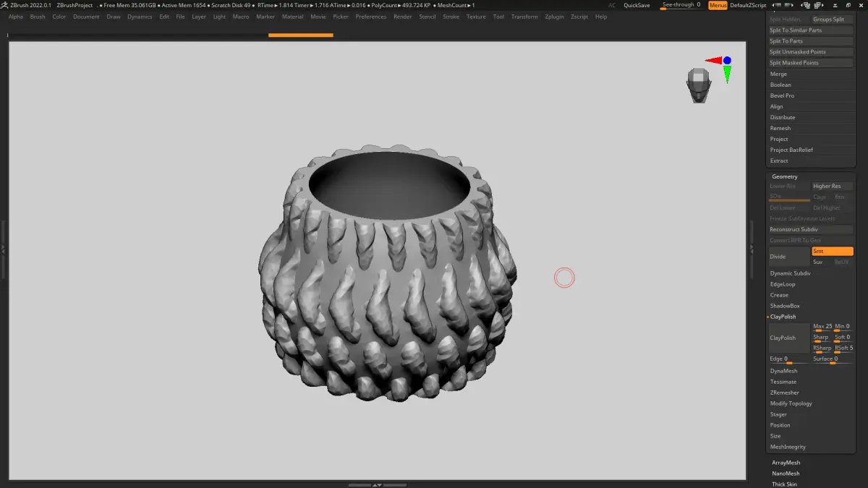Minimize the ZBrush window
The width and height of the screenshot is (868, 488).
click(835, 6)
